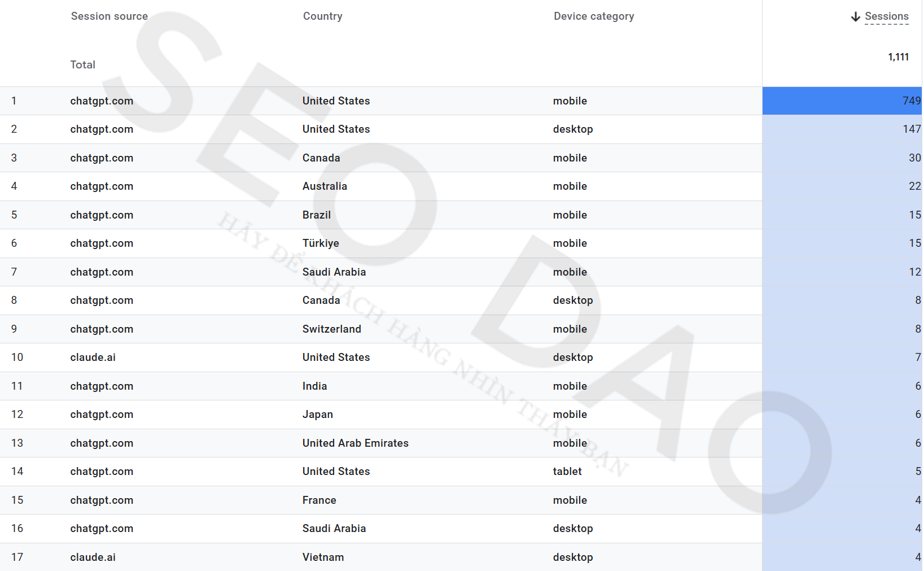
Task: Click the Canada cell in row 8
Action: (x=321, y=300)
